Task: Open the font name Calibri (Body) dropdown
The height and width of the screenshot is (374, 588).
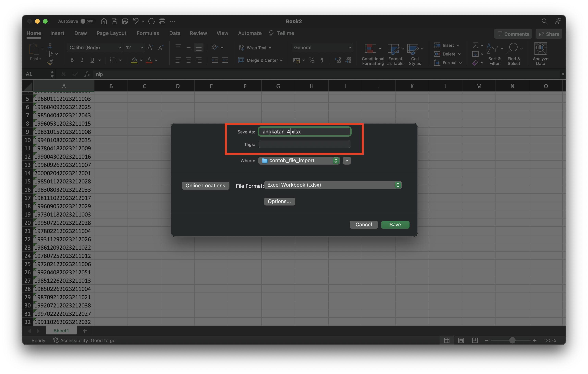Action: [x=120, y=48]
